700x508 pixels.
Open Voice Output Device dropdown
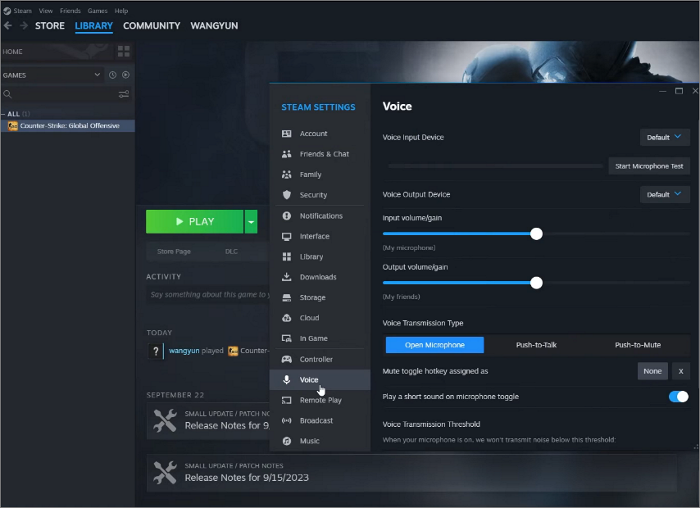(x=664, y=194)
